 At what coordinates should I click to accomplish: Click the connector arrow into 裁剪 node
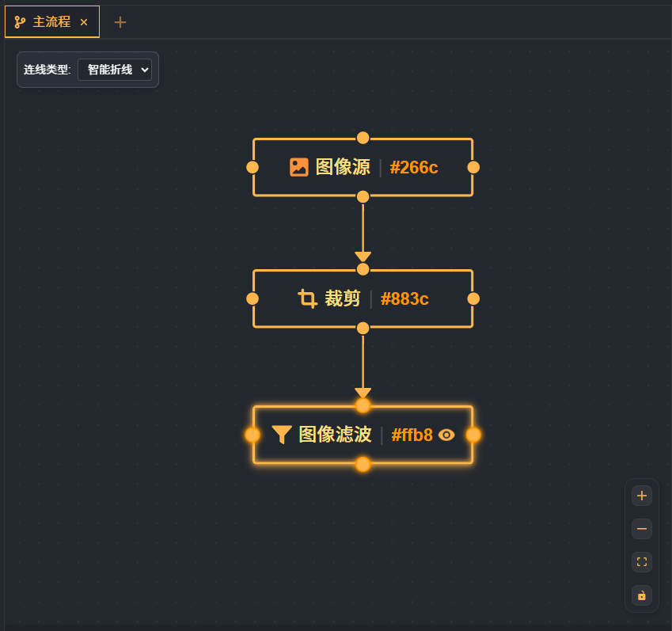[x=363, y=257]
